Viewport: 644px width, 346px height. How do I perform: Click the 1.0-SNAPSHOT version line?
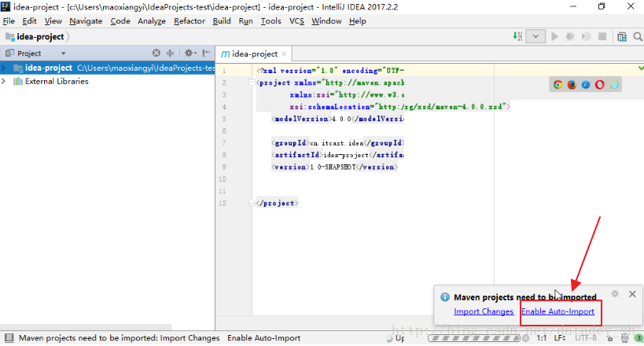point(334,167)
